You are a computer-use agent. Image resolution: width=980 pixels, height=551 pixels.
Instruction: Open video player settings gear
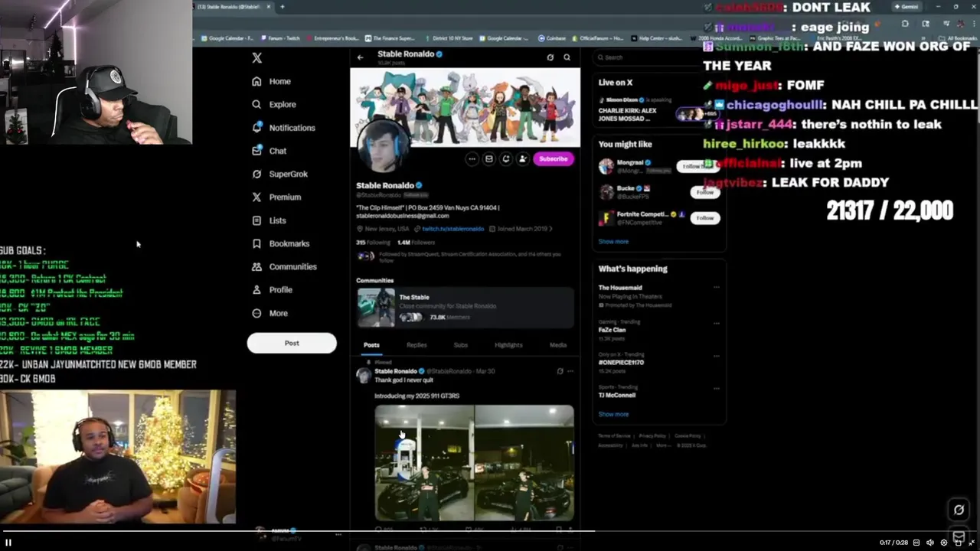point(944,543)
